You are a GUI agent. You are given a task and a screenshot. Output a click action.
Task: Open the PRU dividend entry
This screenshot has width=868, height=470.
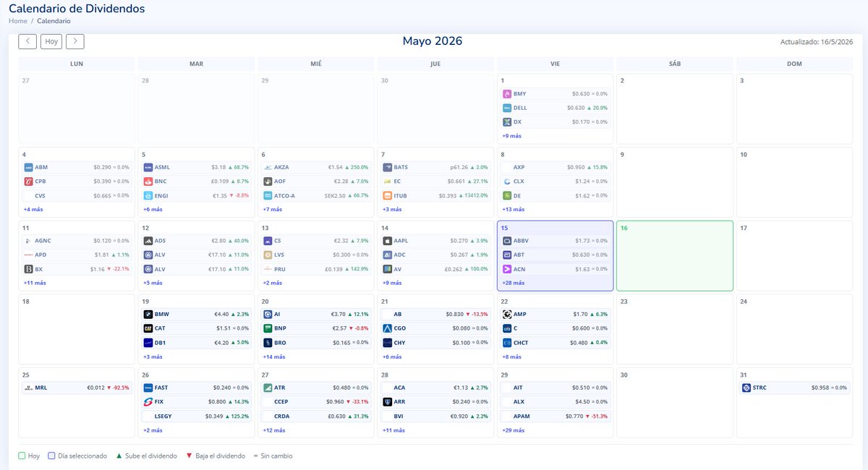[316, 269]
